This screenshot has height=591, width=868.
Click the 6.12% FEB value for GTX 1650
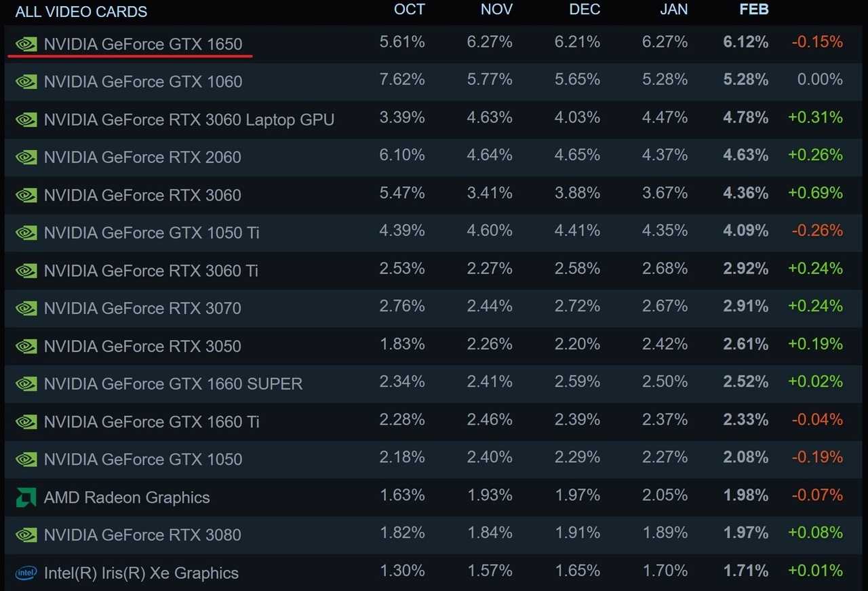click(746, 42)
